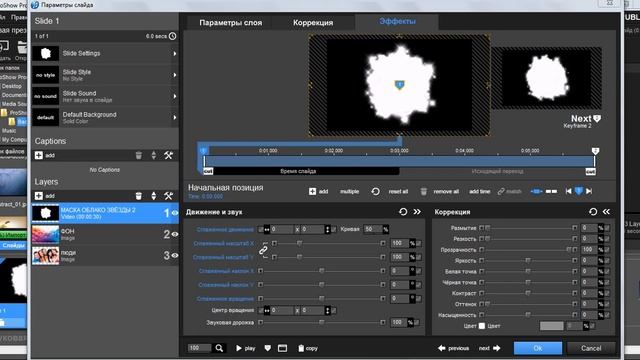This screenshot has height=360, width=640.
Task: Click the shield icon next to play
Action: (267, 348)
